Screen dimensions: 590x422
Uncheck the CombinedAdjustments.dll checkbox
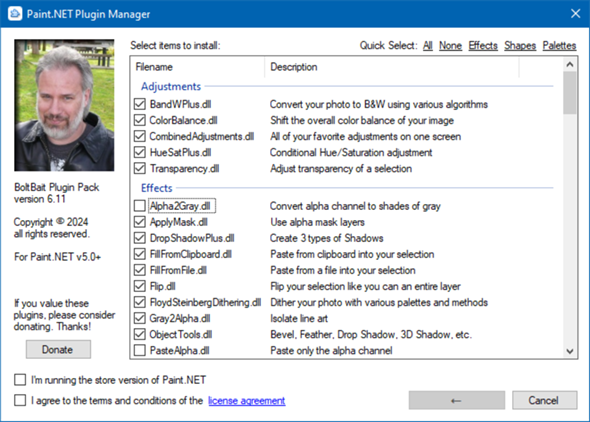140,136
